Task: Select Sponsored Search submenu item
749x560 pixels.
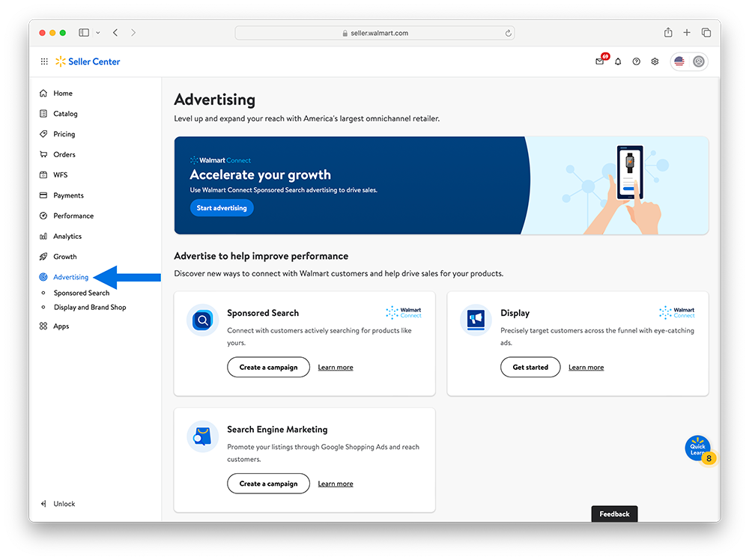Action: [82, 293]
